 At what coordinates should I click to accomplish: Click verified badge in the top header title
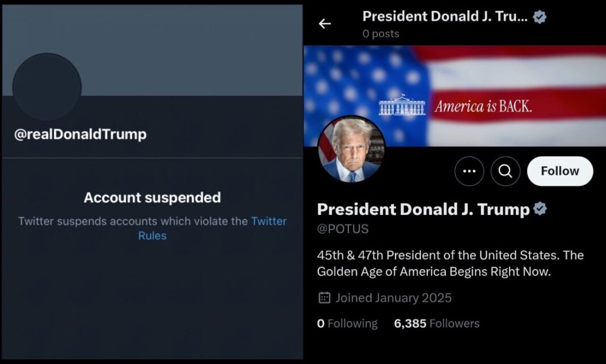(x=540, y=17)
